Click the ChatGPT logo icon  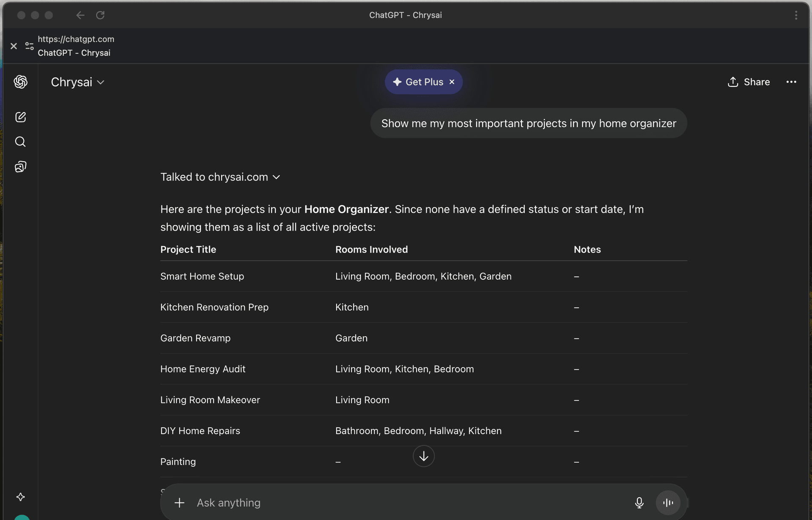[20, 82]
